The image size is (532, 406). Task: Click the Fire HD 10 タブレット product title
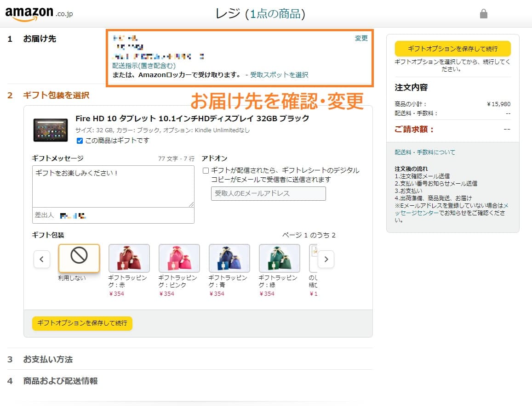pos(192,118)
